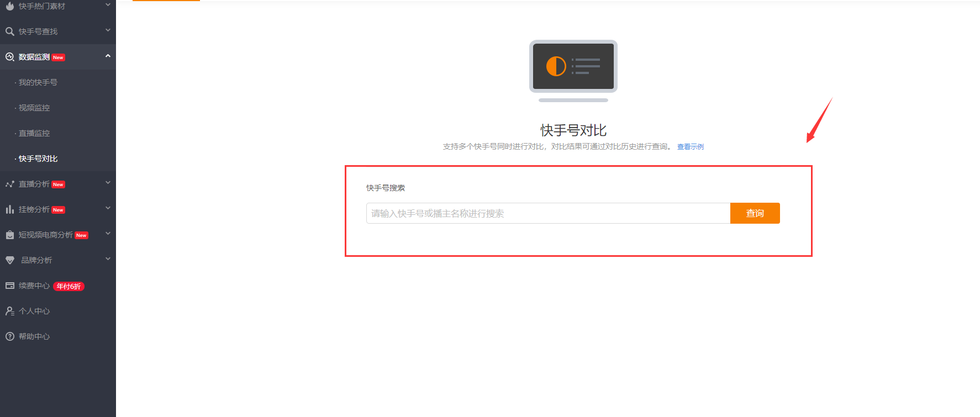Click the 直播分析 line chart icon

(10, 184)
